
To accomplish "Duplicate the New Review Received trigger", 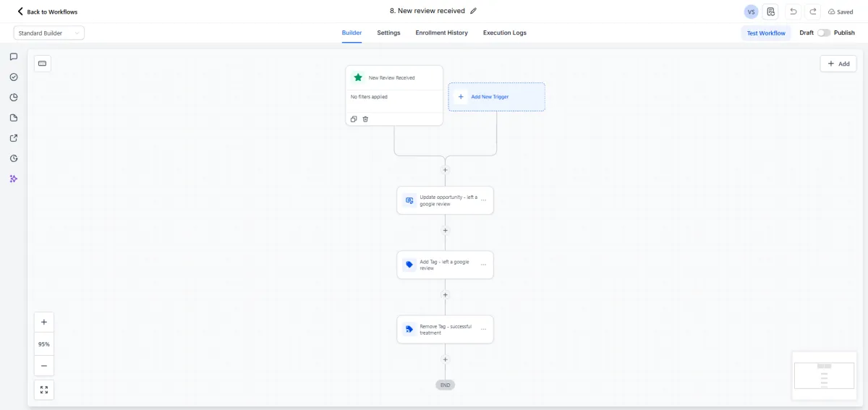I will pos(354,119).
